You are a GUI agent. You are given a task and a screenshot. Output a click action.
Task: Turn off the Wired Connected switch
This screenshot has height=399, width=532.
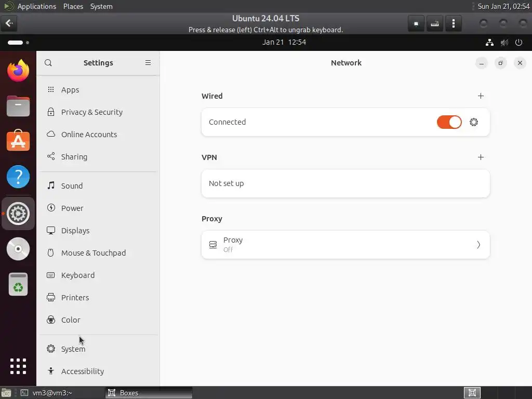pos(449,122)
